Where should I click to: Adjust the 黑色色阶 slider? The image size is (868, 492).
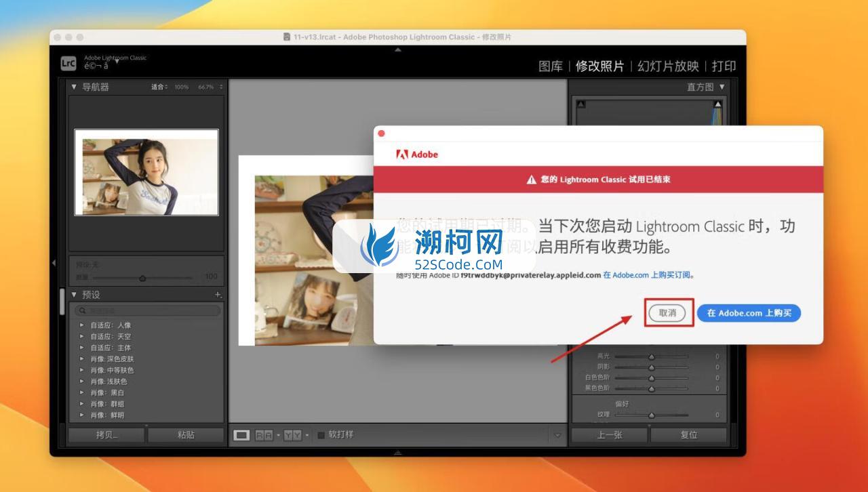click(652, 388)
